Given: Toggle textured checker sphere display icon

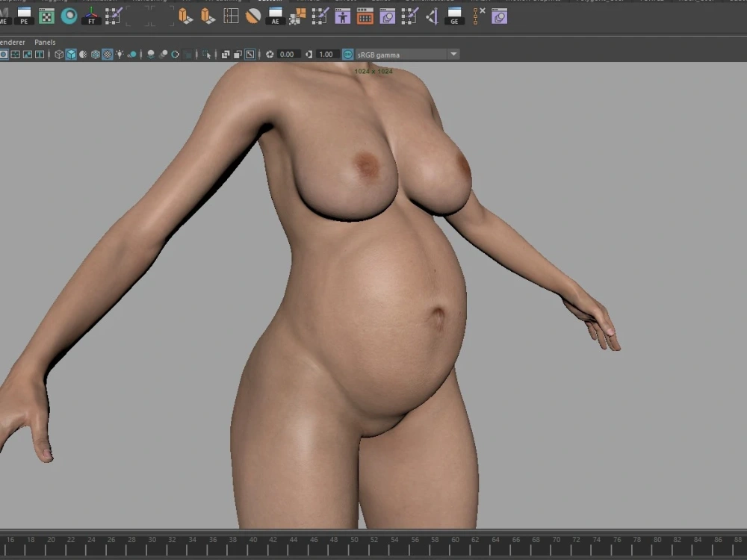Looking at the screenshot, I should [x=108, y=55].
